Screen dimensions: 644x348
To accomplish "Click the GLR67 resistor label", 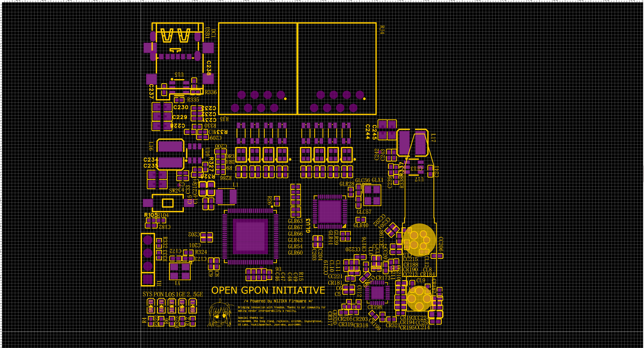I will point(295,227).
